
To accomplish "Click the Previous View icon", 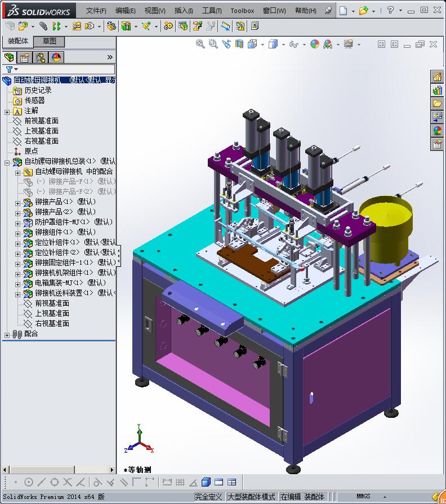I will [x=226, y=44].
